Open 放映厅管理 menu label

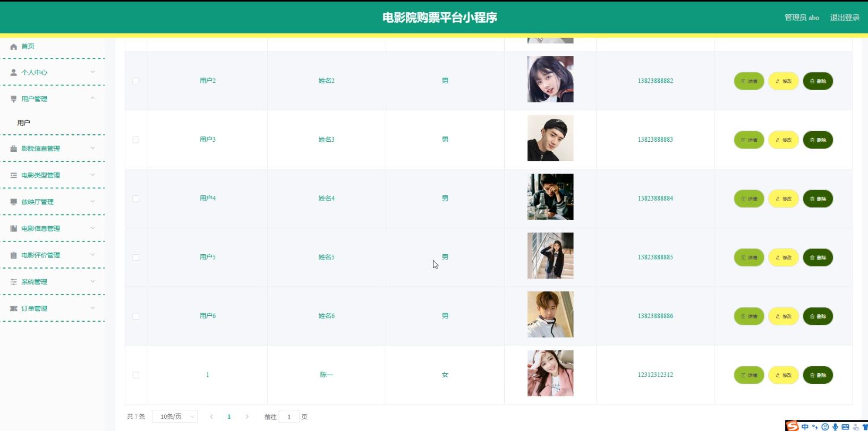coord(38,202)
